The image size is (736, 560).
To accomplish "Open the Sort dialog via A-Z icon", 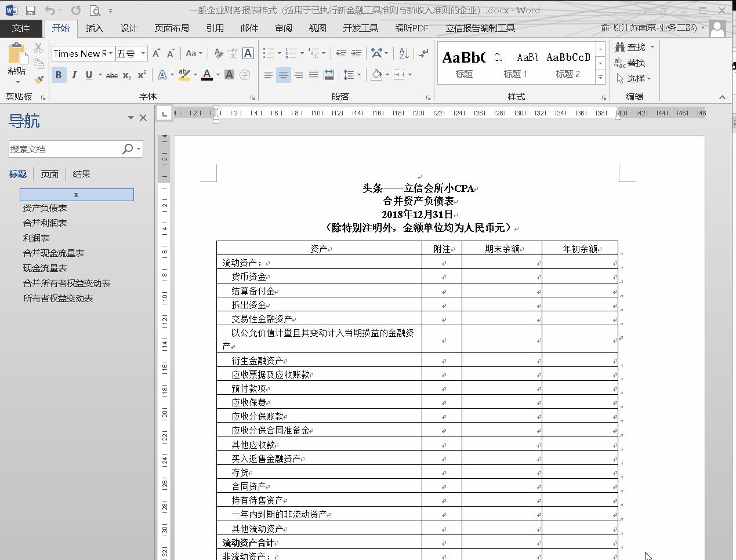I will tap(404, 53).
